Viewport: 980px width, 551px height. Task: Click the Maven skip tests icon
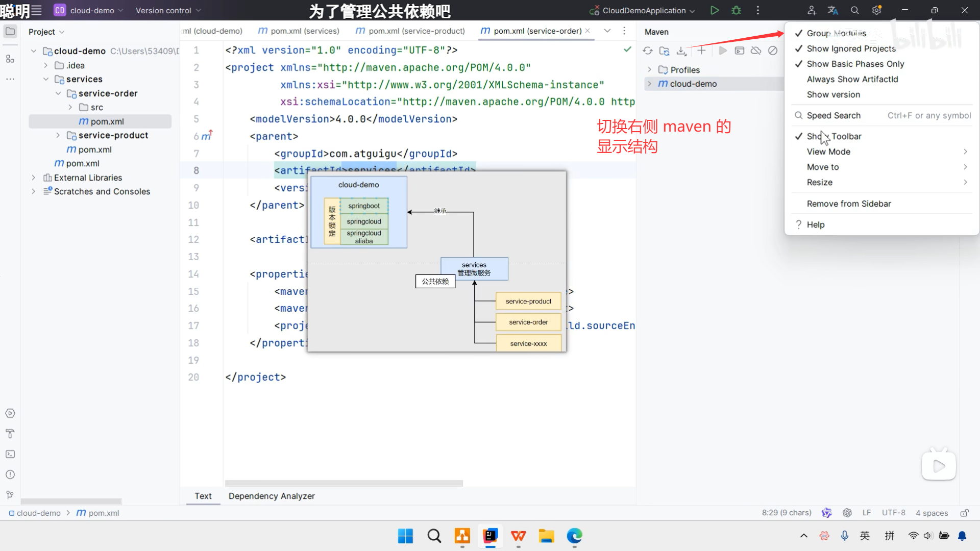click(773, 51)
